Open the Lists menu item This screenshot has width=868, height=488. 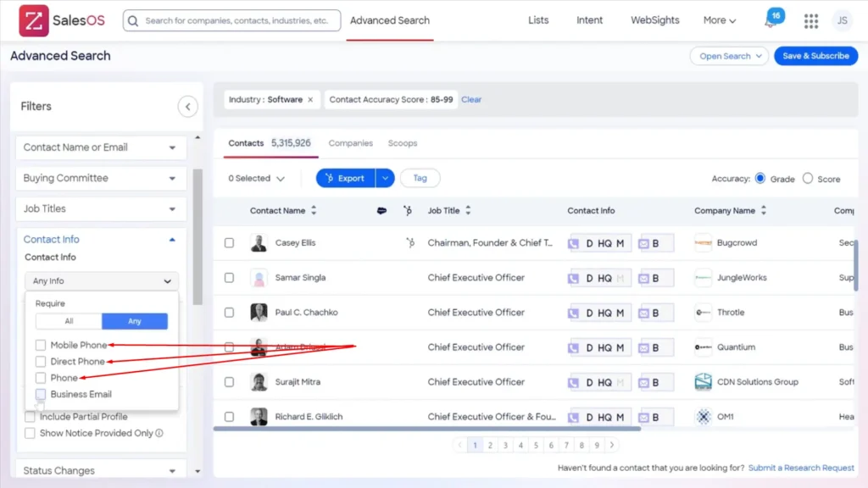(x=538, y=20)
